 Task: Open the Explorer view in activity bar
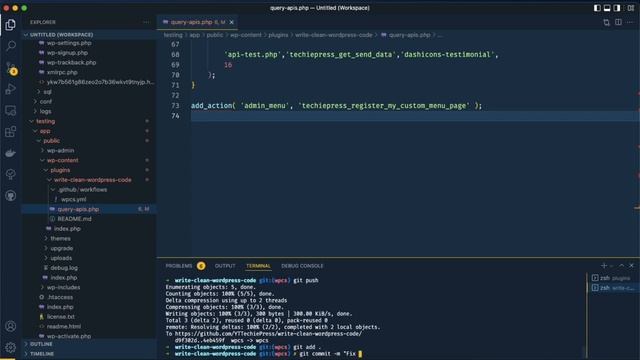(11, 25)
